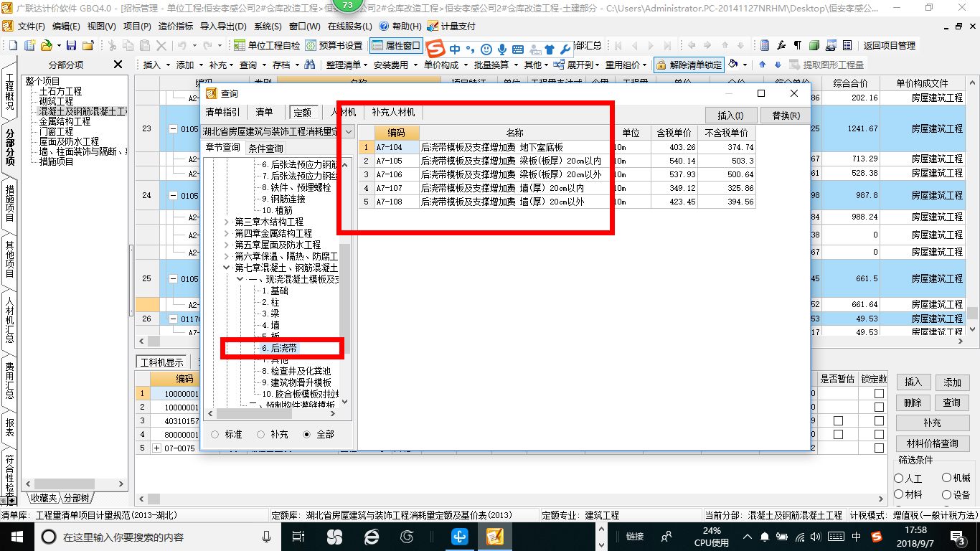Open the 导入导出(D) menu
This screenshot has height=551, width=980.
tap(223, 26)
